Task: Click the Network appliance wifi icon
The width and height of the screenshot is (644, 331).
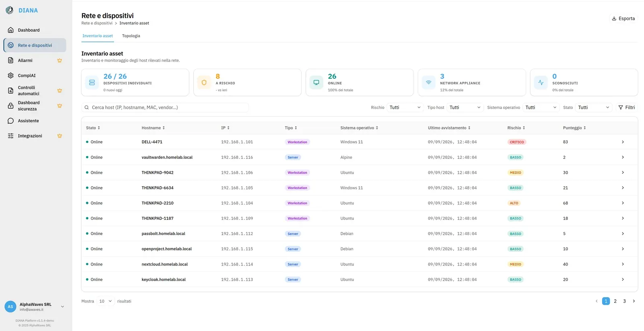Action: 429,82
